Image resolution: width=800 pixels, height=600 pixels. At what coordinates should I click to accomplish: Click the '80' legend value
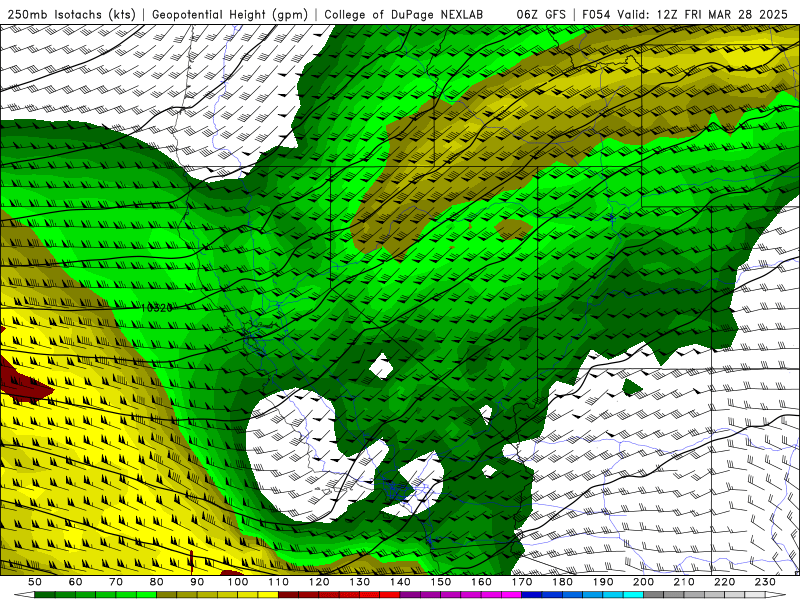[156, 582]
